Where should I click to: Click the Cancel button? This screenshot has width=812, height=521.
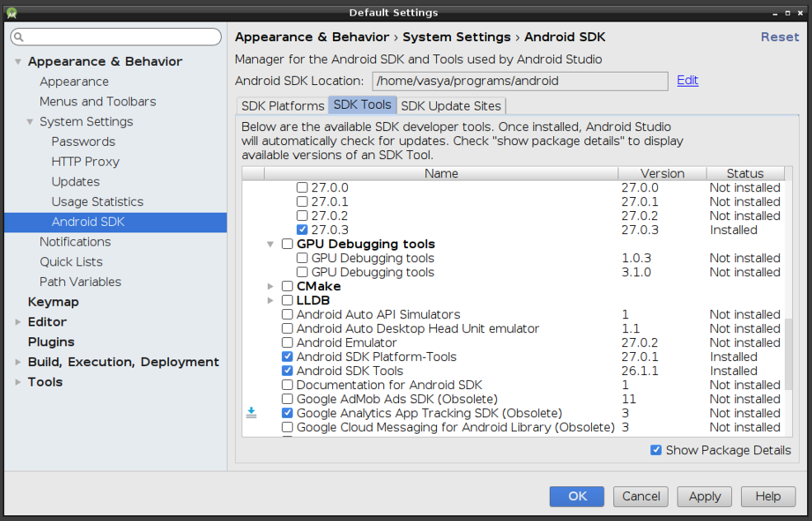point(641,496)
